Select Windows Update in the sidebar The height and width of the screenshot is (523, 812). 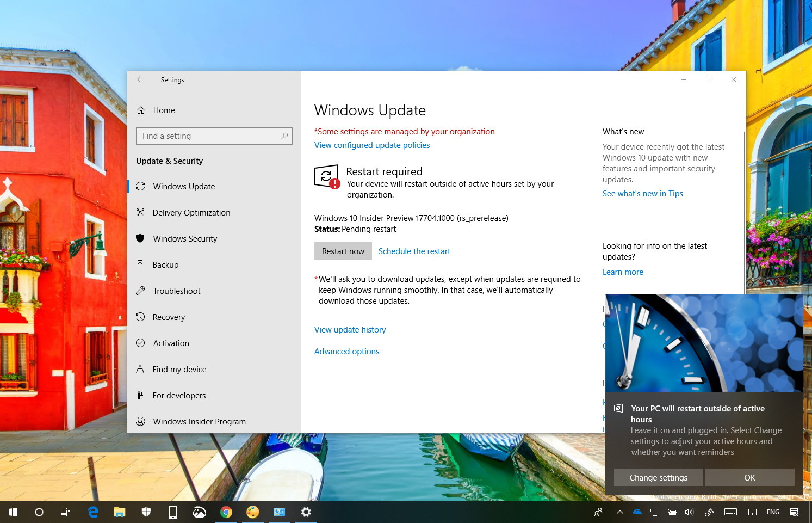tap(184, 186)
